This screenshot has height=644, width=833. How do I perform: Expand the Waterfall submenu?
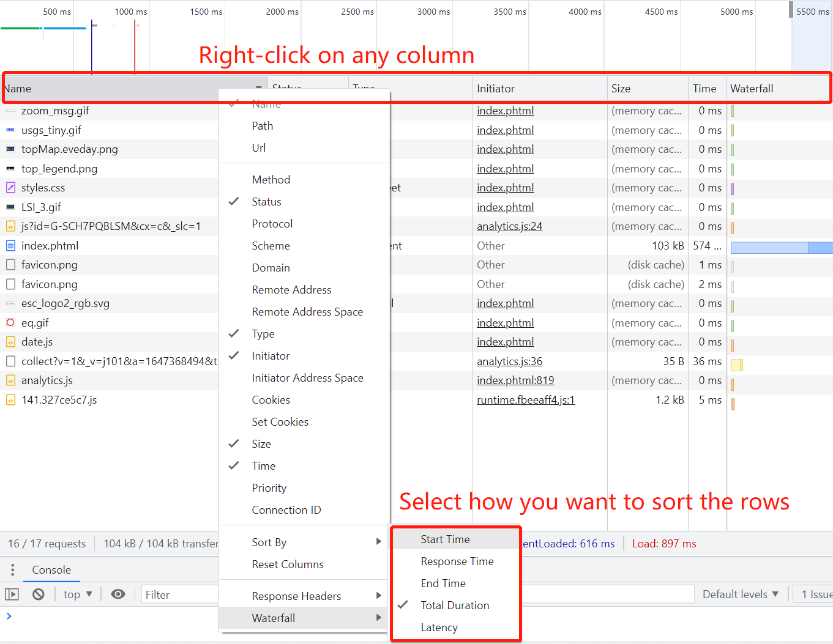tap(304, 618)
